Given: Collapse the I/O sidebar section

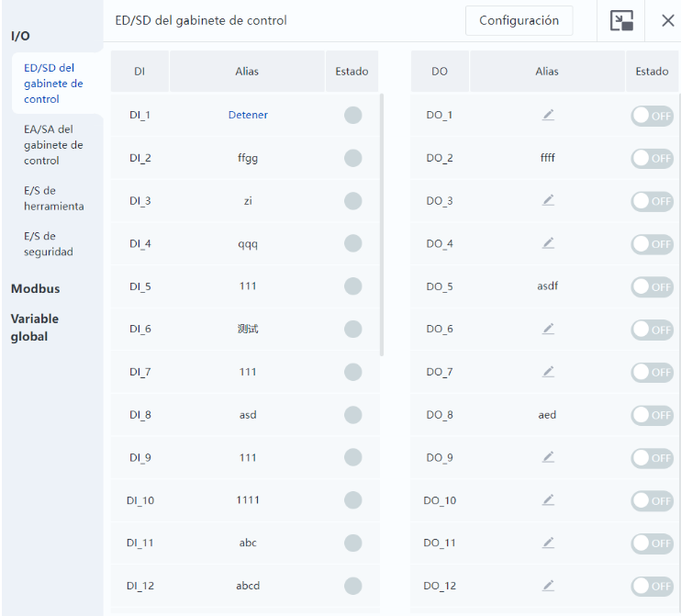Looking at the screenshot, I should [20, 36].
